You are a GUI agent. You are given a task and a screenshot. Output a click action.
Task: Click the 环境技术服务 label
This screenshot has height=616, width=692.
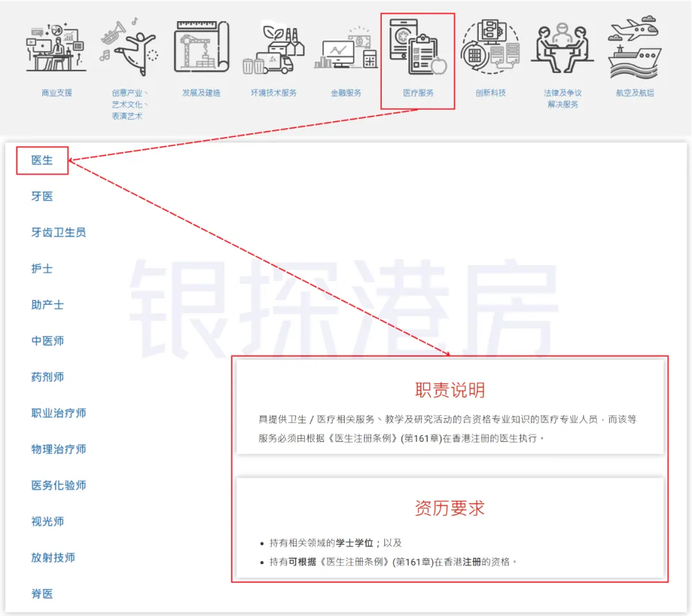(274, 93)
